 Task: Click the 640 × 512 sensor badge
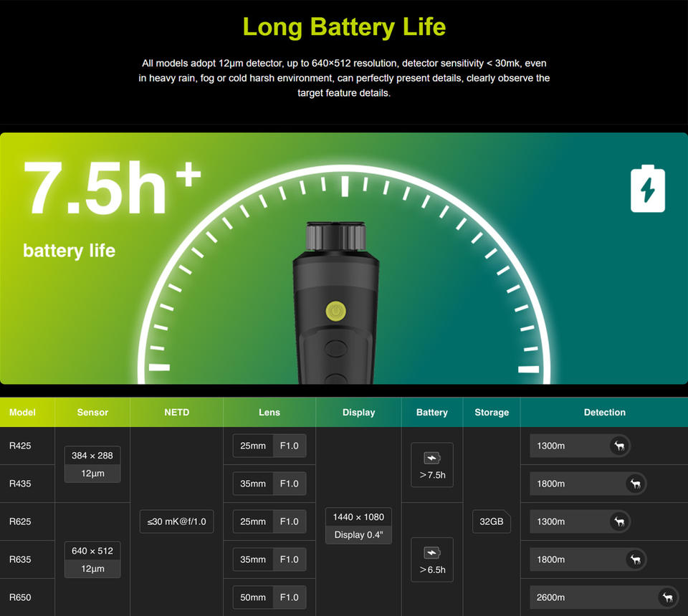[92, 551]
